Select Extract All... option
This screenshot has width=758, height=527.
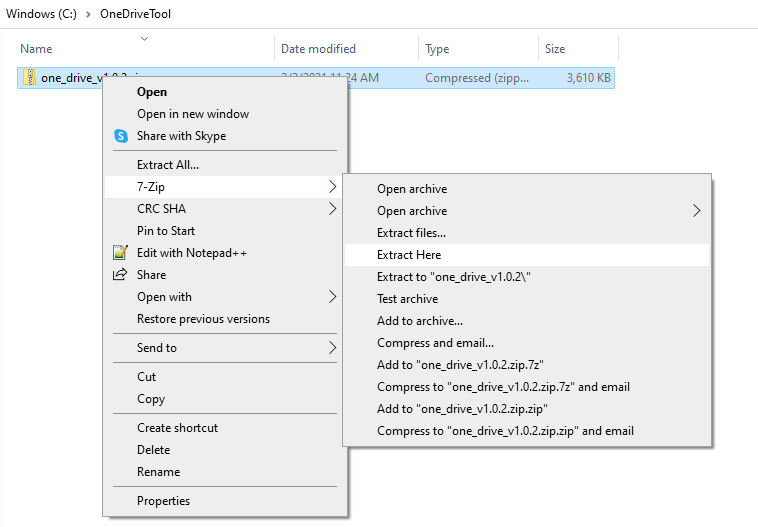tap(225, 165)
